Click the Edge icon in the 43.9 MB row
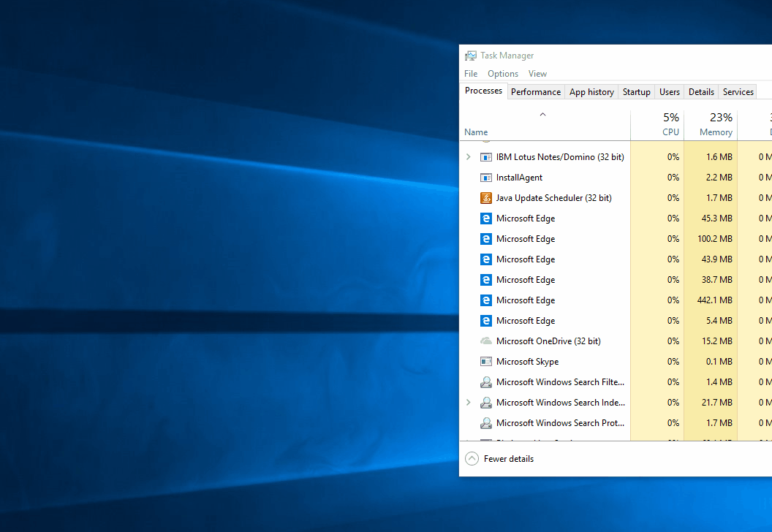The image size is (772, 532). (486, 259)
